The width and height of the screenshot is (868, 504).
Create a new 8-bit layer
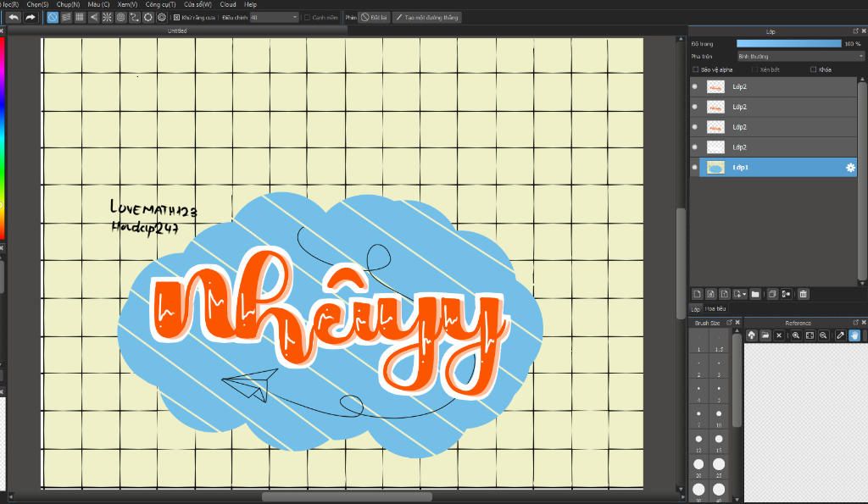[x=711, y=294]
